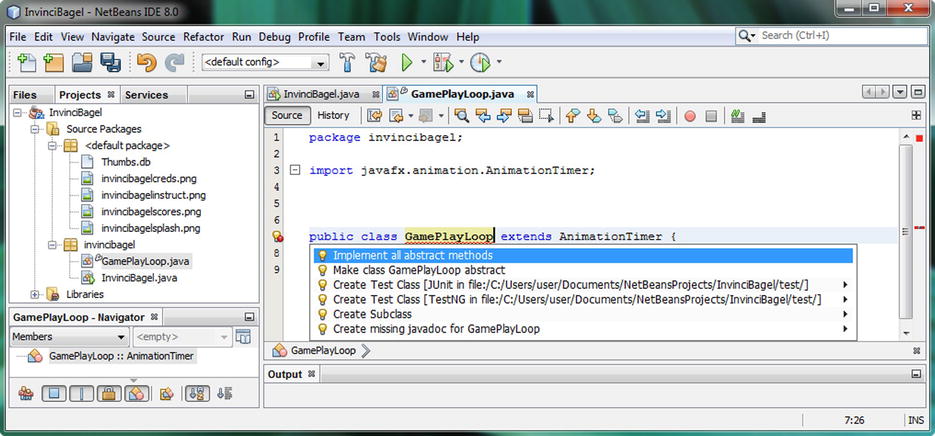Click the New File toolbar icon
Image resolution: width=935 pixels, height=436 pixels.
point(26,62)
